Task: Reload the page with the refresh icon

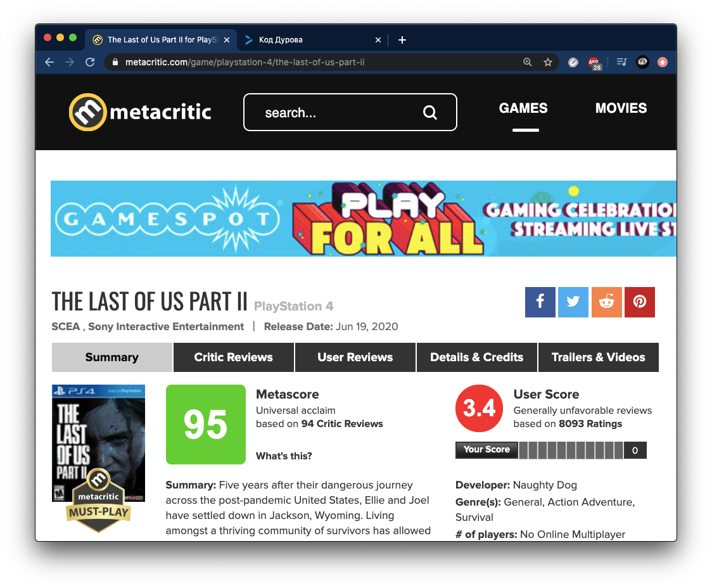Action: coord(90,62)
